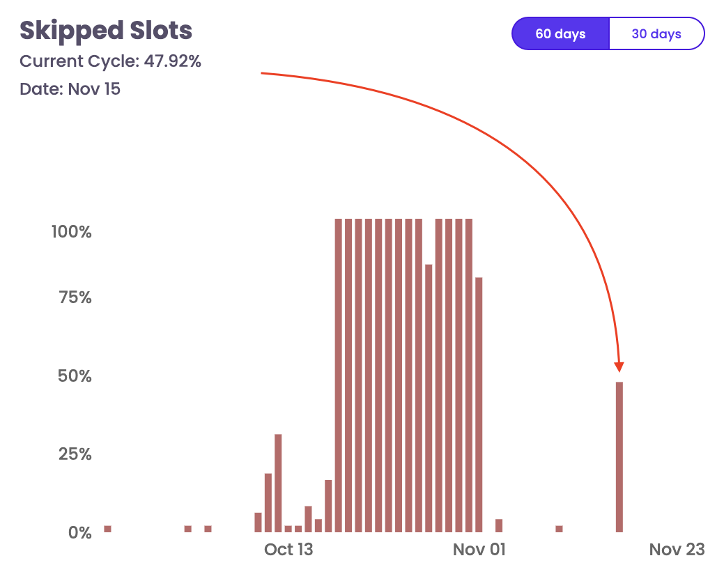Click the Oct 13 axis label

288,550
